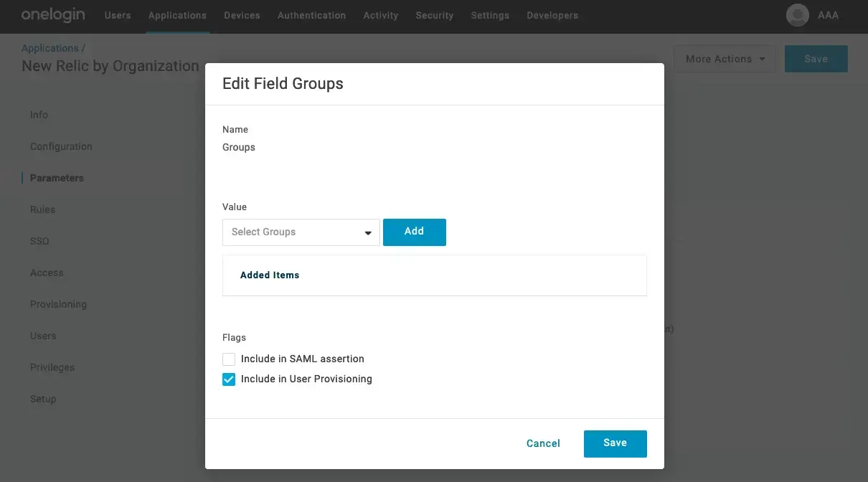Viewport: 868px width, 482px height.
Task: Open the Rules section in the sidebar
Action: point(42,209)
